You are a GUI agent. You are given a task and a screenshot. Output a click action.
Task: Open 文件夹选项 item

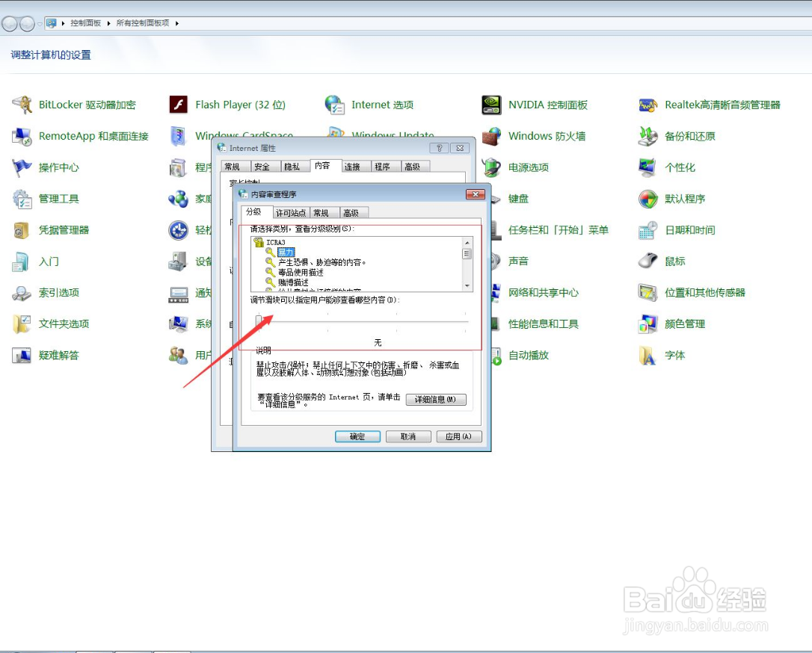click(x=51, y=324)
